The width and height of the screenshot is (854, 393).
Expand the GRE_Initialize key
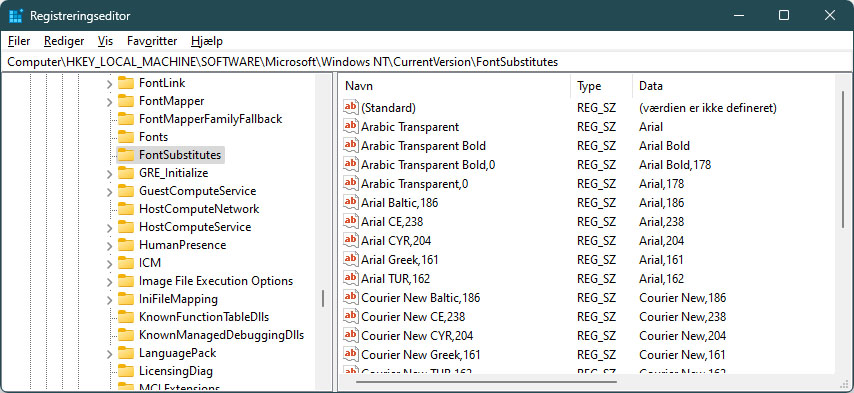(109, 174)
